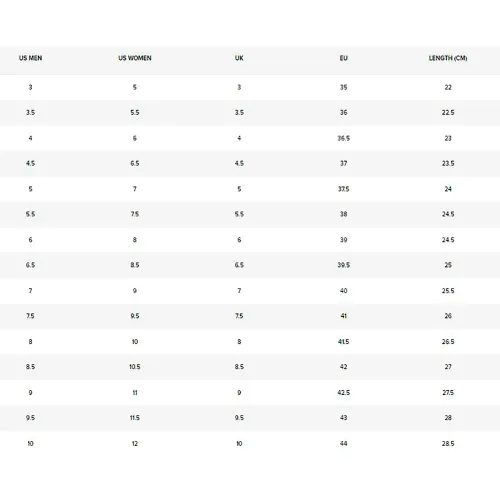Click the length 28.5 cell
Viewport: 500px width, 500px height.
point(448,443)
